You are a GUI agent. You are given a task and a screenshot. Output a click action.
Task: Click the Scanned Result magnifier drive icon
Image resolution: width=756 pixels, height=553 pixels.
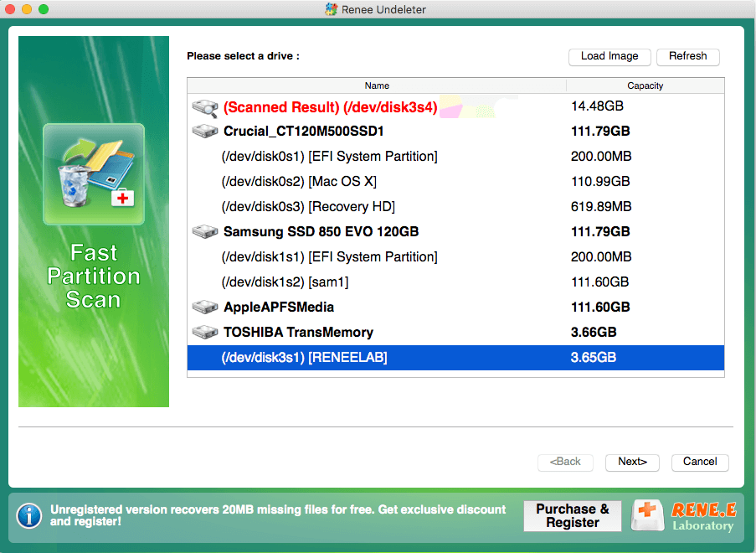[x=205, y=107]
